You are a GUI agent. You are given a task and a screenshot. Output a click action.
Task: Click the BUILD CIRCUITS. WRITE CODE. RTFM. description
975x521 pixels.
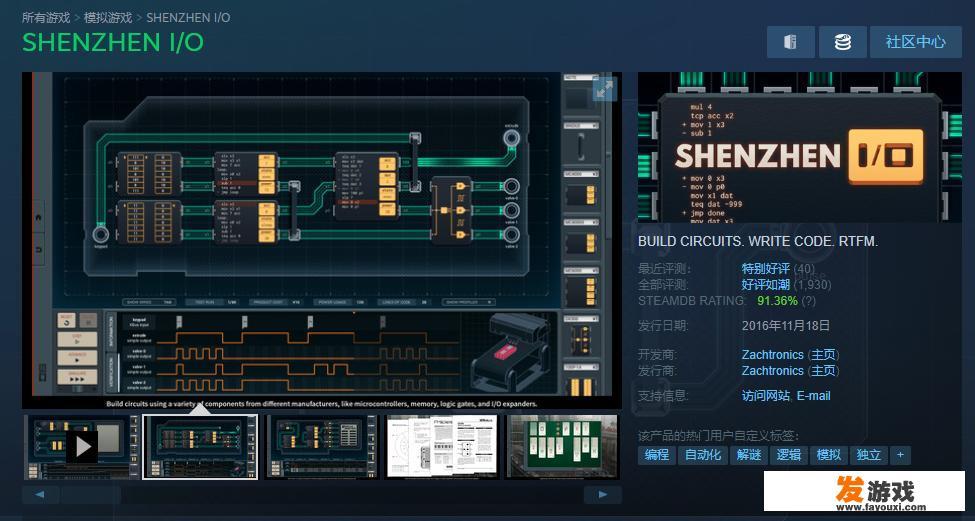(758, 241)
